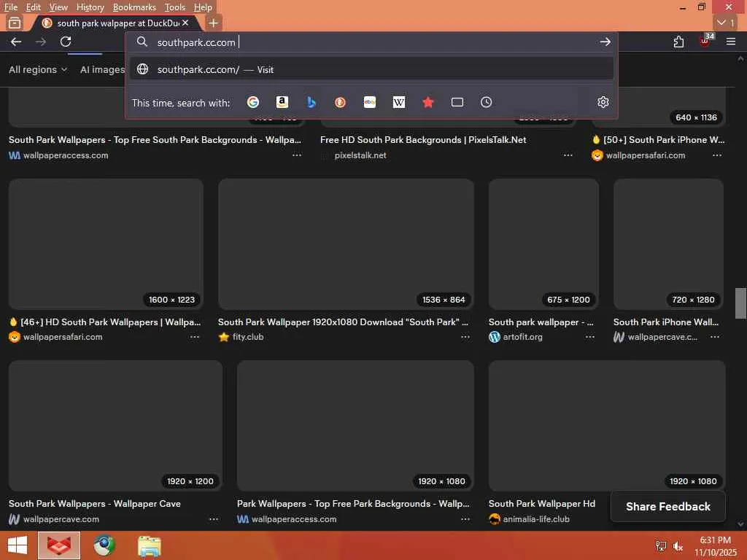Open the 1600 × 1223 wallpaper thumbnail
747x560 pixels.
click(106, 244)
